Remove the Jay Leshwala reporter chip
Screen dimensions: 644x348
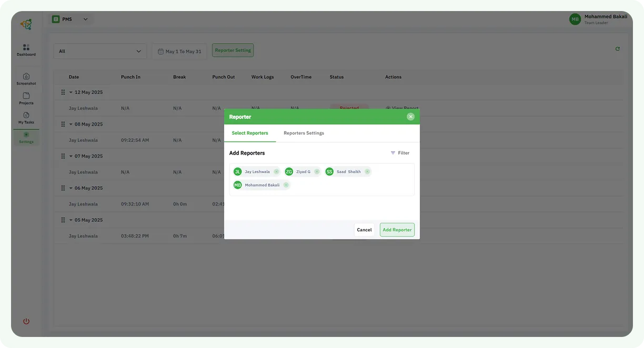(276, 172)
